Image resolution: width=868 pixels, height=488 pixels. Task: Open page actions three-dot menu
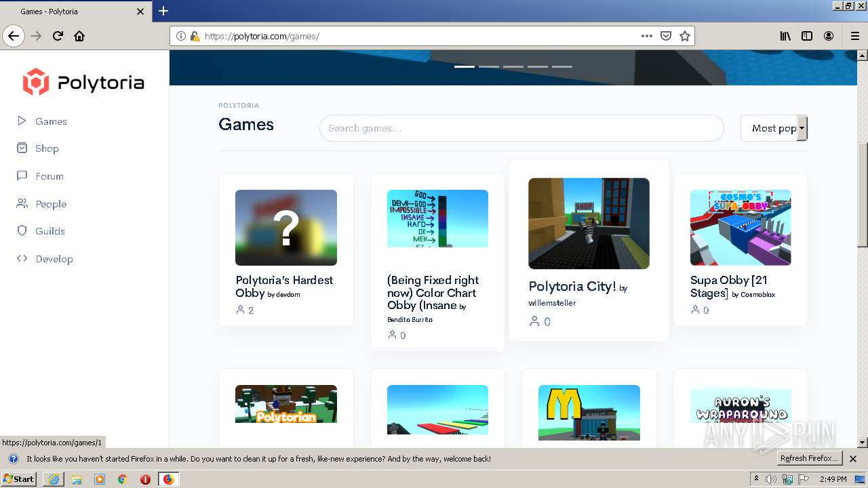pos(647,36)
